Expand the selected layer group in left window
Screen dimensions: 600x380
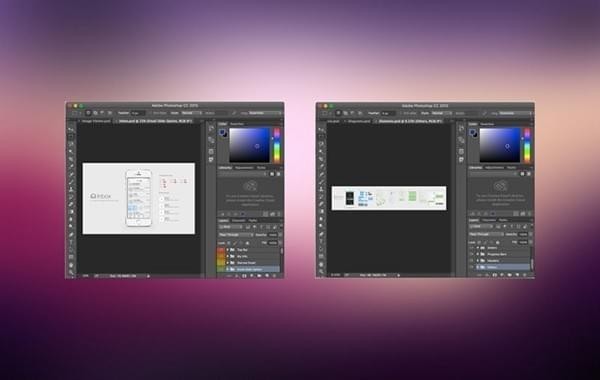click(227, 269)
